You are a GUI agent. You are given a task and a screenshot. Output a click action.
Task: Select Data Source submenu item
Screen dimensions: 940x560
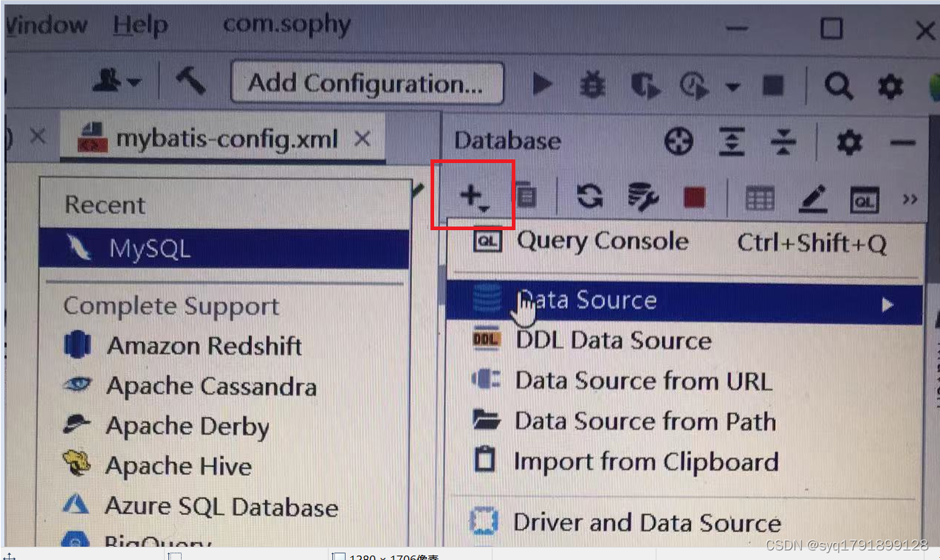click(x=685, y=301)
